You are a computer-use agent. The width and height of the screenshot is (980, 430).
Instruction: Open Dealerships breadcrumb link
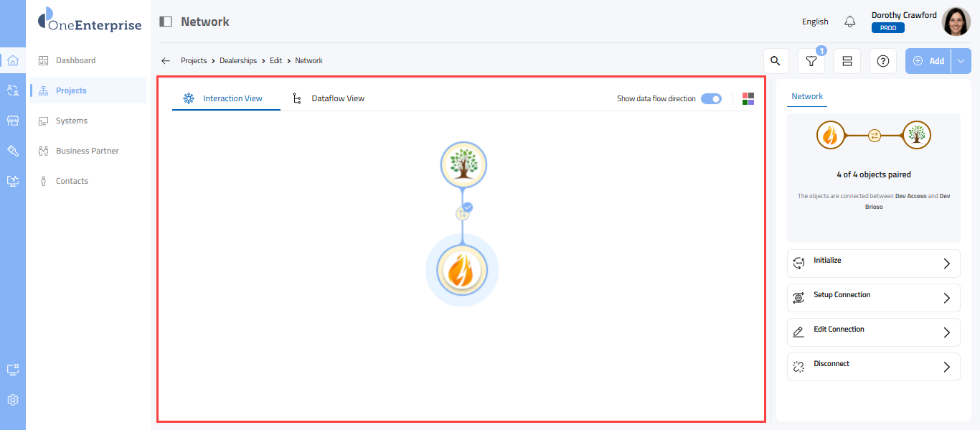click(x=237, y=61)
